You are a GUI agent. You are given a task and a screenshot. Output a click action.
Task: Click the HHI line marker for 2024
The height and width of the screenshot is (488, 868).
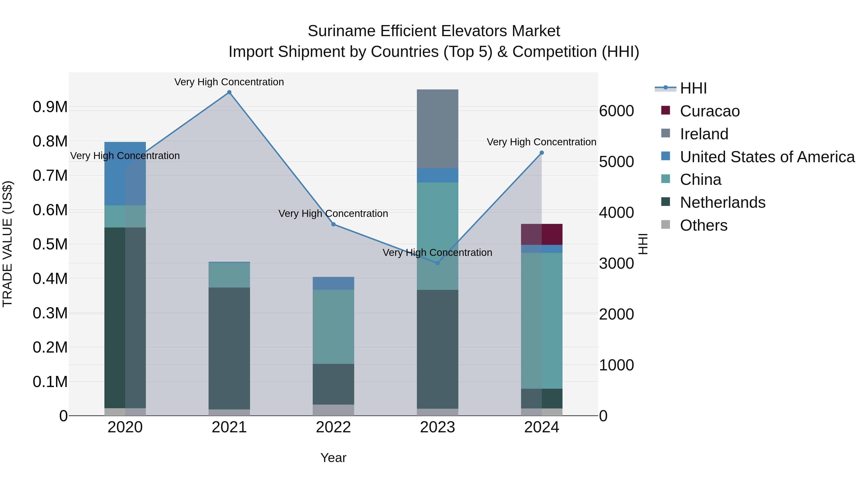point(542,153)
